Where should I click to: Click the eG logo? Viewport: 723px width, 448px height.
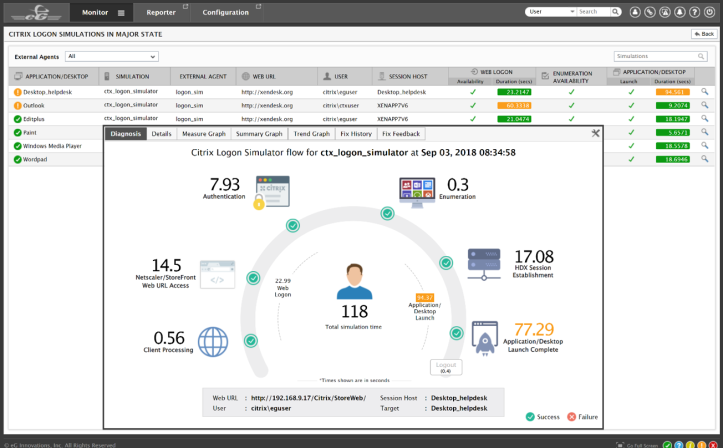(36, 12)
